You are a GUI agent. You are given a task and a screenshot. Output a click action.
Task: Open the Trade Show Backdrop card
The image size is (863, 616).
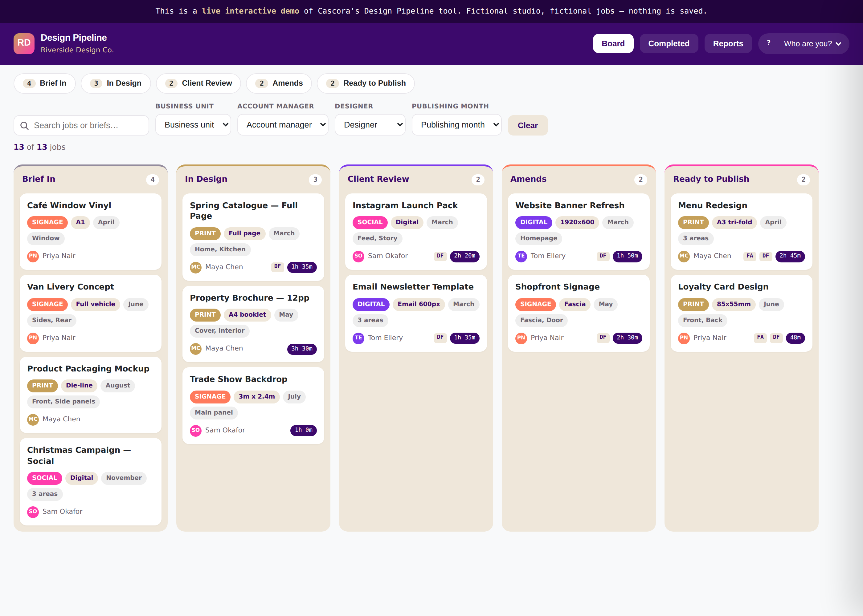click(x=253, y=406)
